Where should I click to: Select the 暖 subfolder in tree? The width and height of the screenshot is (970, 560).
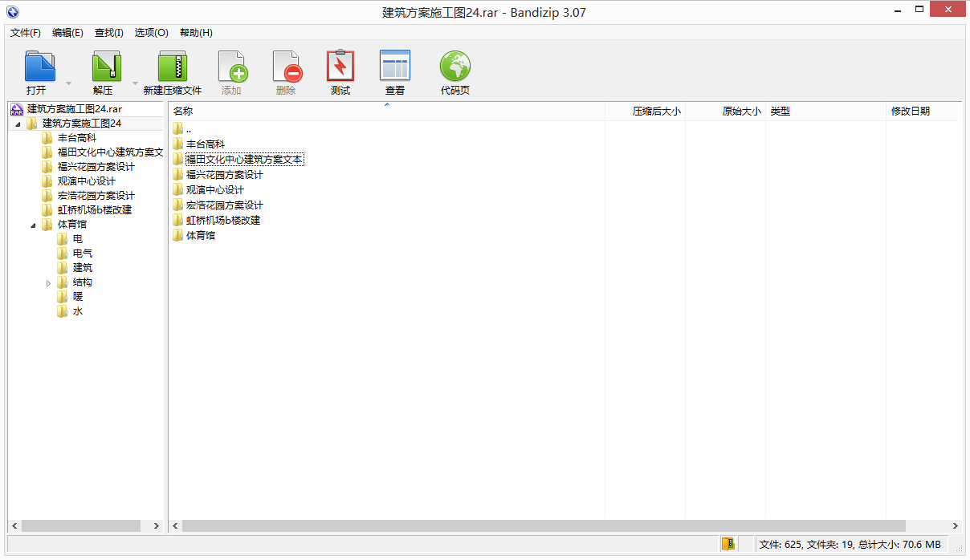tap(78, 297)
